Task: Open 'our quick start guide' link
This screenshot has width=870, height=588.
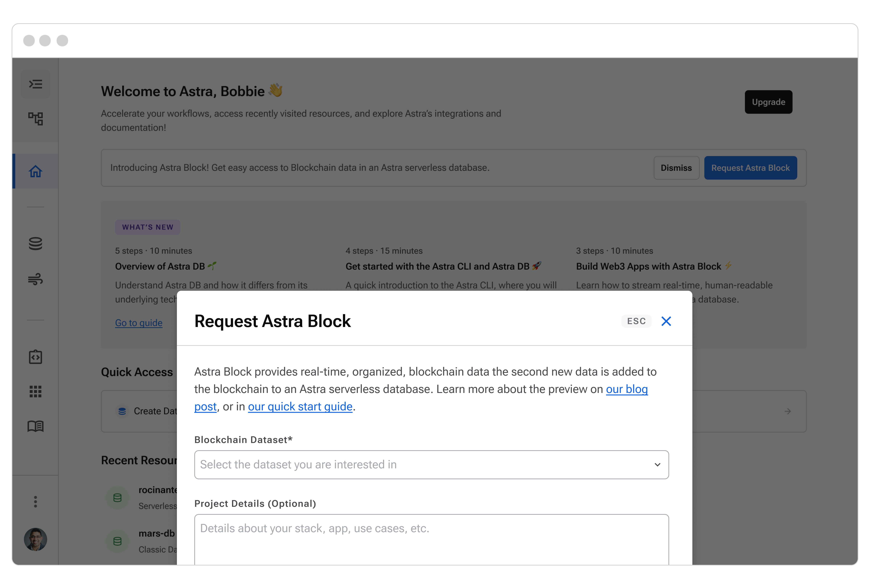Action: point(300,407)
